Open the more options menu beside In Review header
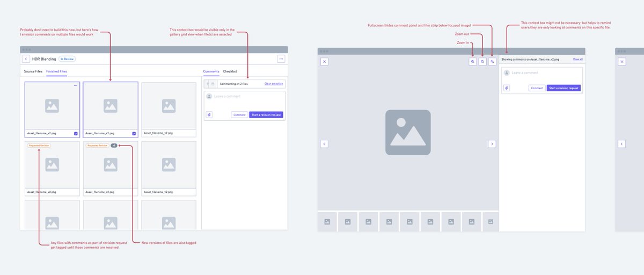Image resolution: width=644 pixels, height=275 pixels. tap(281, 59)
